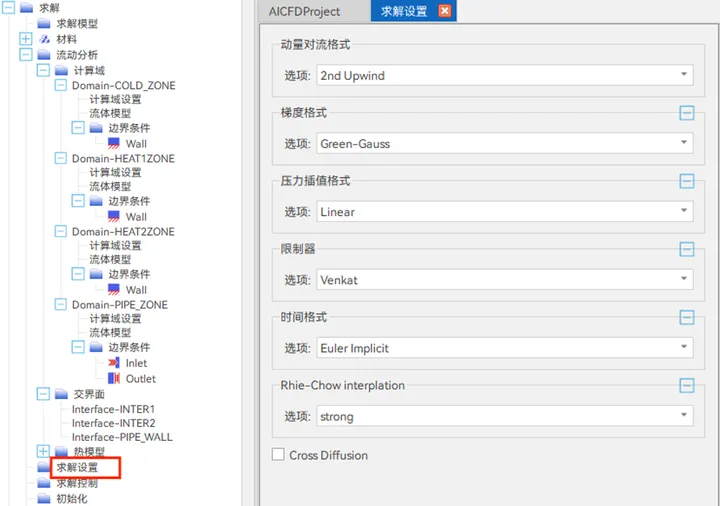Select the 求解模型 tree item label
Viewport: 720px width, 506px height.
click(x=77, y=23)
